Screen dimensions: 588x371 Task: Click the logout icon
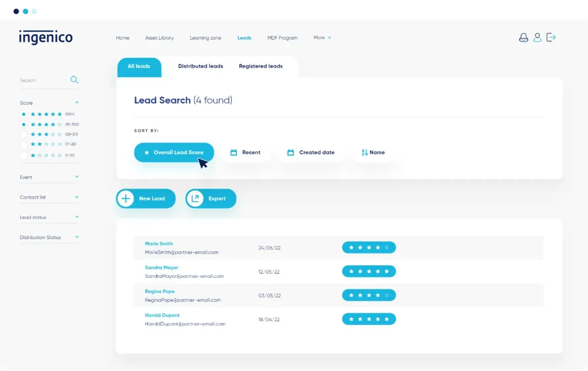tap(551, 37)
